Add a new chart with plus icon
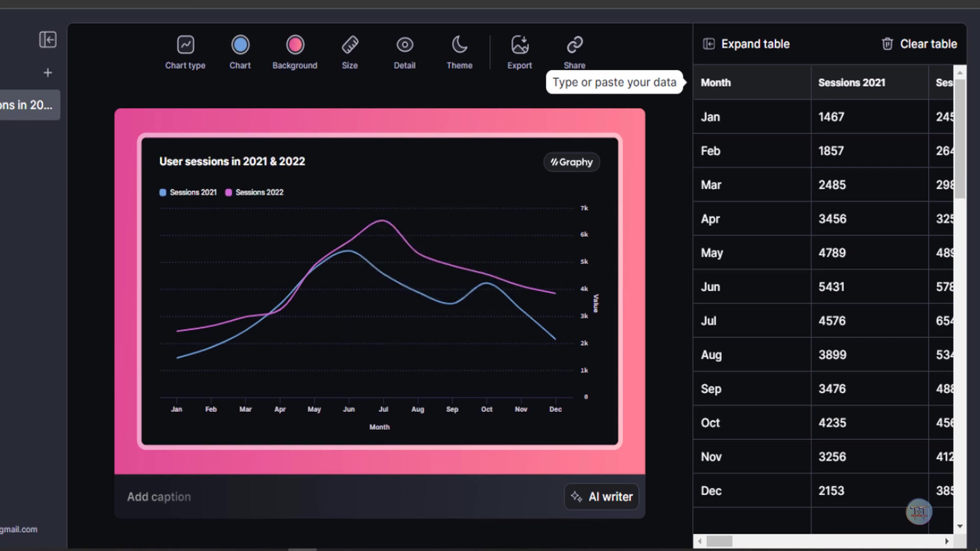 click(47, 73)
